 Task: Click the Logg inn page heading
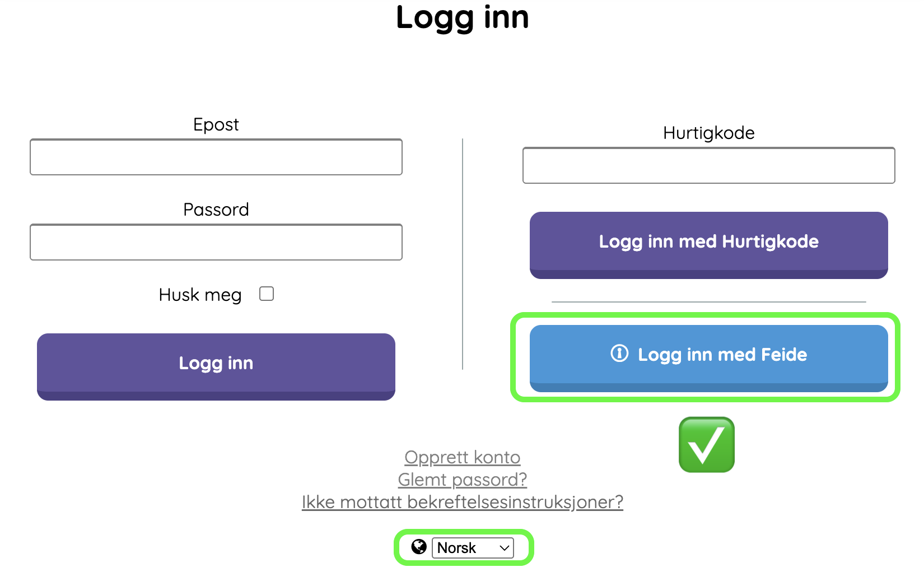click(x=462, y=17)
